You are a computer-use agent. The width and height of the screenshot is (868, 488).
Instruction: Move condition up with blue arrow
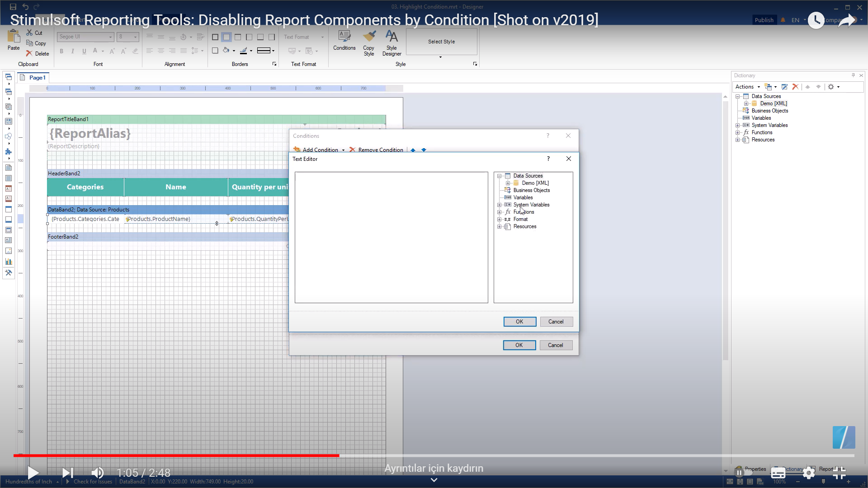(413, 150)
